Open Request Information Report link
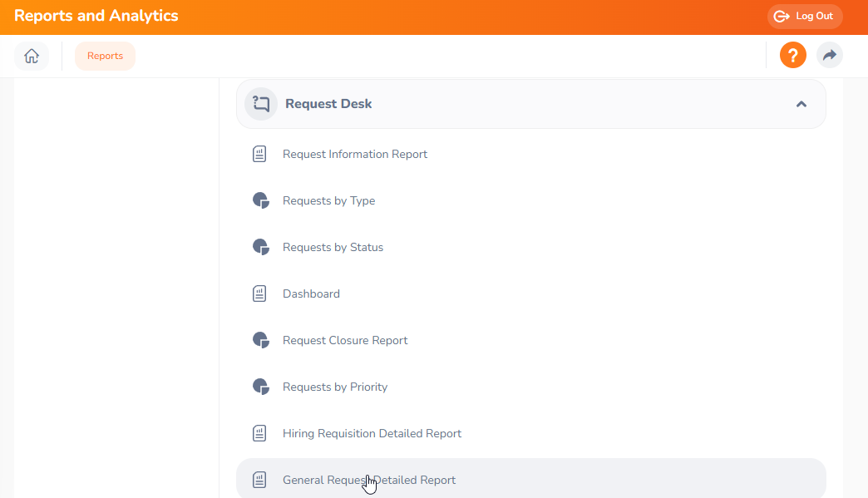 point(355,154)
